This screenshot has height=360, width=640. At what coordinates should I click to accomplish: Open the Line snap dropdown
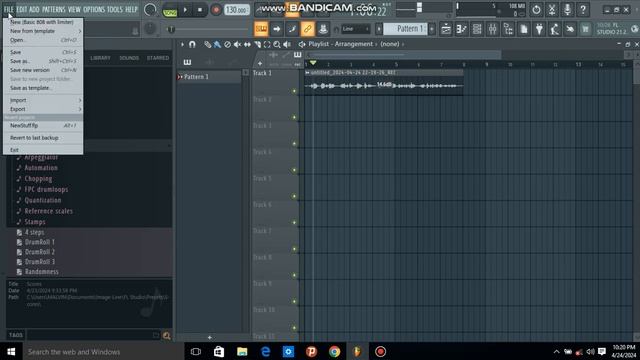356,29
